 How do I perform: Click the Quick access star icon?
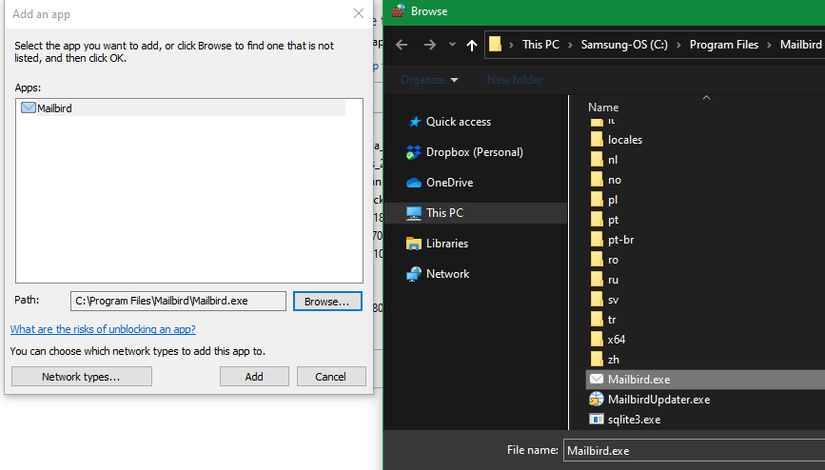(x=415, y=122)
